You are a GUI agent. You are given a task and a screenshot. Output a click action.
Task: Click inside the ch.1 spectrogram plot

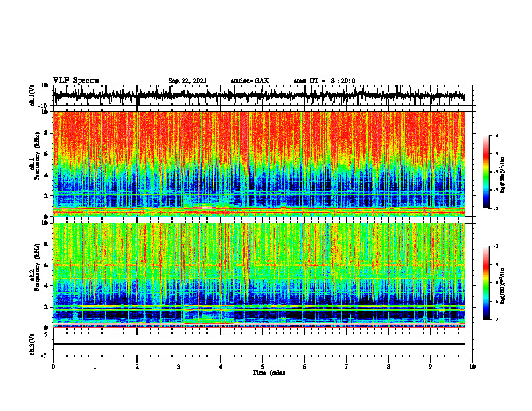click(x=259, y=164)
